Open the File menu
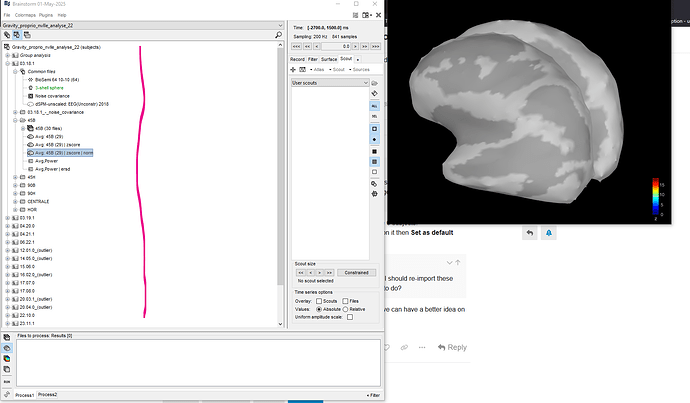Image resolution: width=690 pixels, height=403 pixels. 7,15
